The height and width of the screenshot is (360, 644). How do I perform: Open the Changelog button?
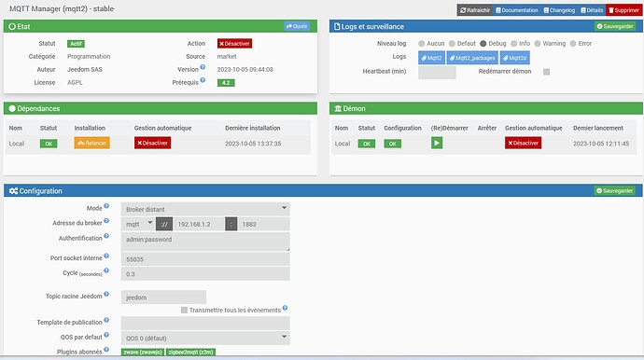[x=559, y=10]
